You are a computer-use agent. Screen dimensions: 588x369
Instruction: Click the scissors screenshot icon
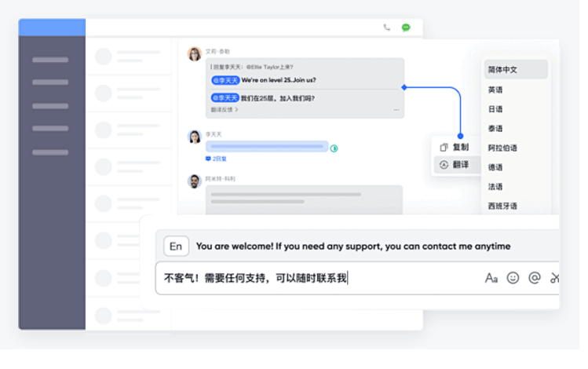point(554,278)
